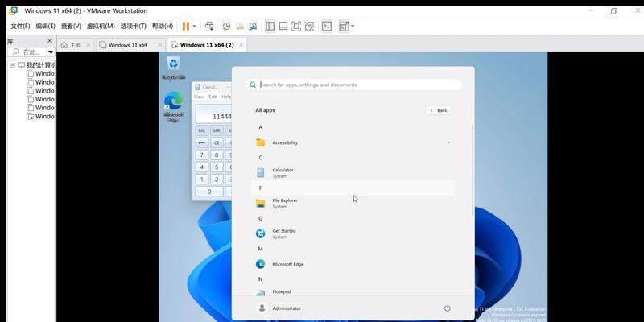Select the running VM with green play icon
This screenshot has width=644, height=322.
pyautogui.click(x=40, y=116)
